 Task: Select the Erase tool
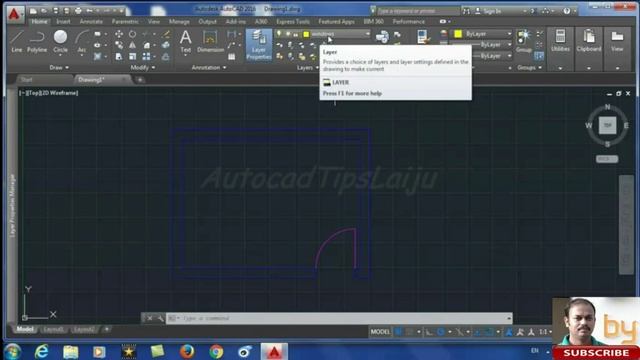166,34
